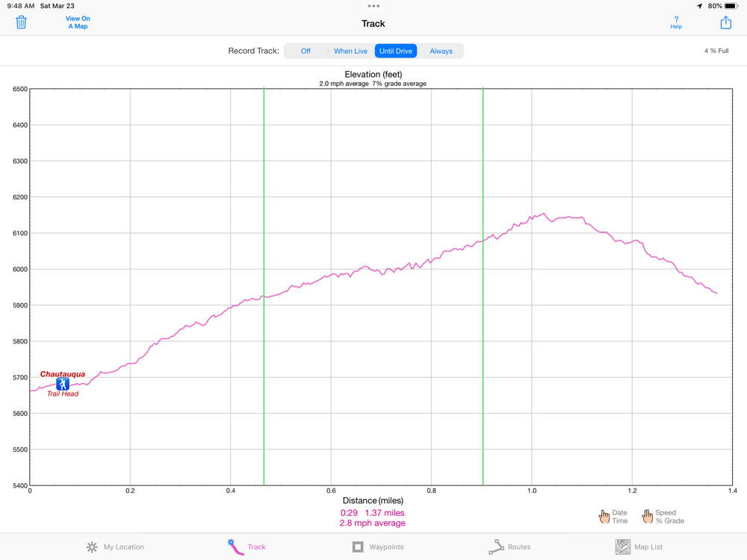The image size is (747, 560).
Task: Tap the '2.8 mph average' text
Action: click(373, 523)
